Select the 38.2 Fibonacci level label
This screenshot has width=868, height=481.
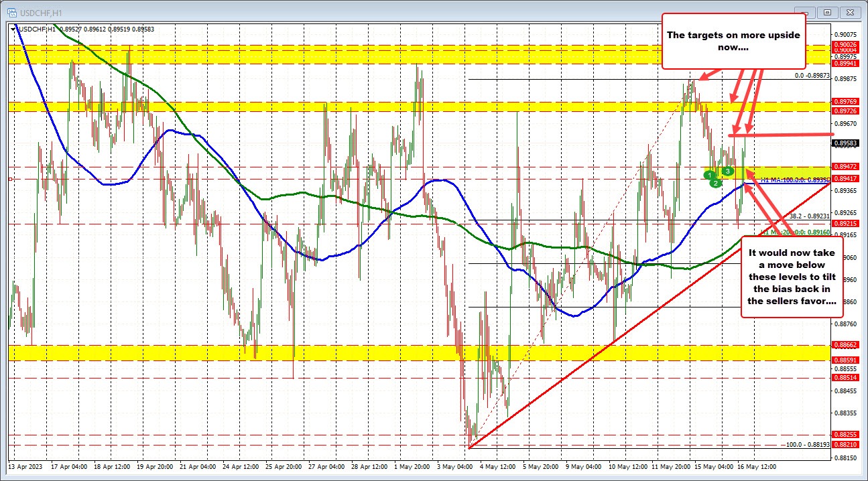tap(810, 216)
